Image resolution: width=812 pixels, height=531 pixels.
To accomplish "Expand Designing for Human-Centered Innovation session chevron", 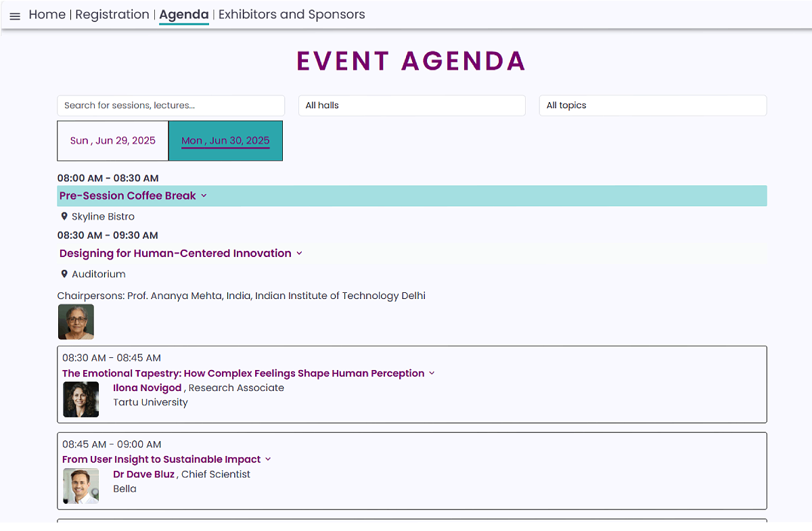I will pyautogui.click(x=299, y=254).
